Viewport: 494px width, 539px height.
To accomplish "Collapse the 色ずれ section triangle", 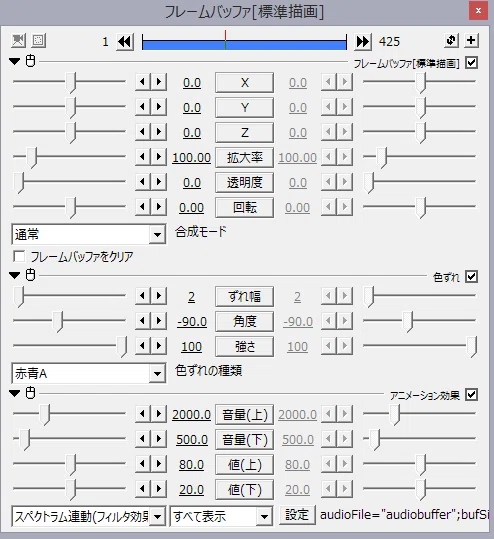I will 14,276.
